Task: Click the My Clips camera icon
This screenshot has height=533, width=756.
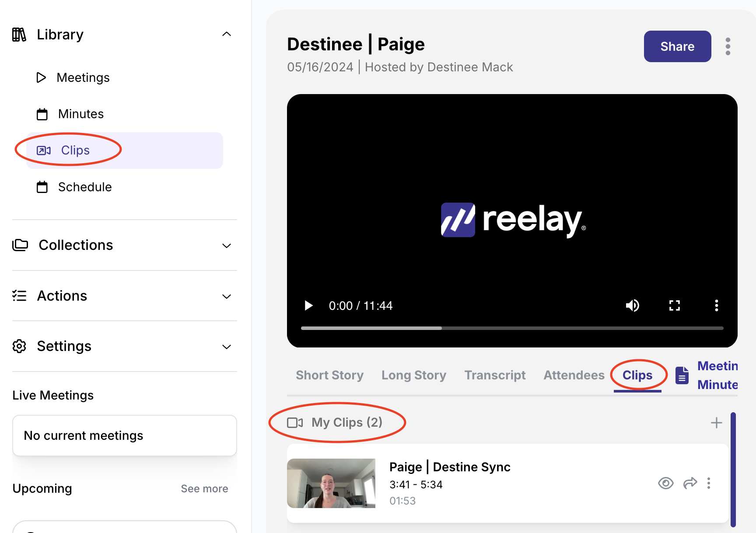Action: click(295, 423)
